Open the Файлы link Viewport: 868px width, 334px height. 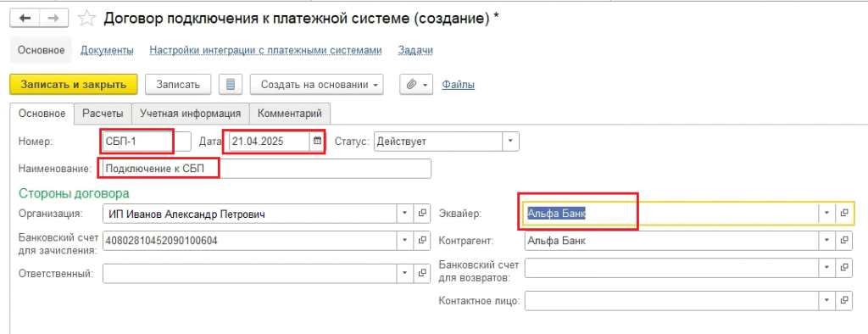[458, 85]
